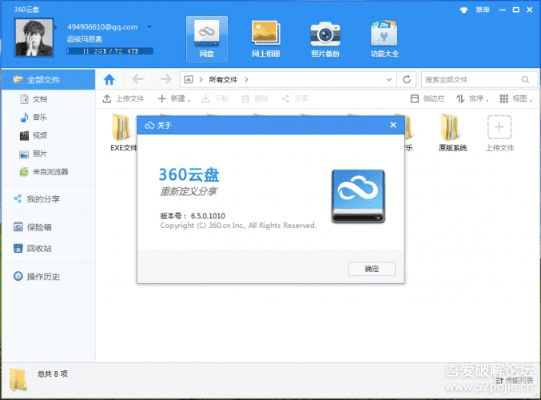
Task: Go to the home folder icon
Action: point(109,80)
